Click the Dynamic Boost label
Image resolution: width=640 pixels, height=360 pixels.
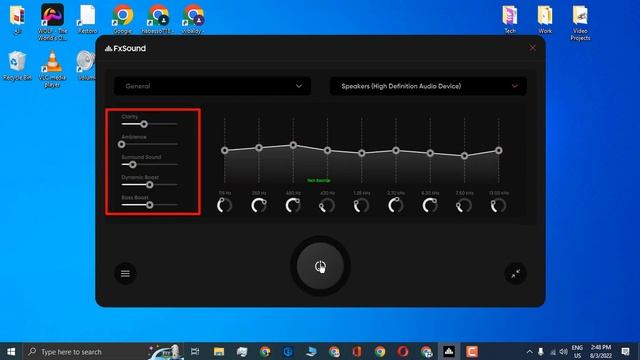[x=140, y=177]
